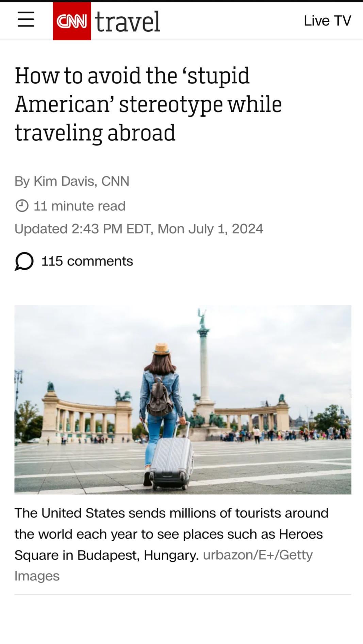Open author Kim Davis's profile
The width and height of the screenshot is (363, 644).
tap(65, 181)
